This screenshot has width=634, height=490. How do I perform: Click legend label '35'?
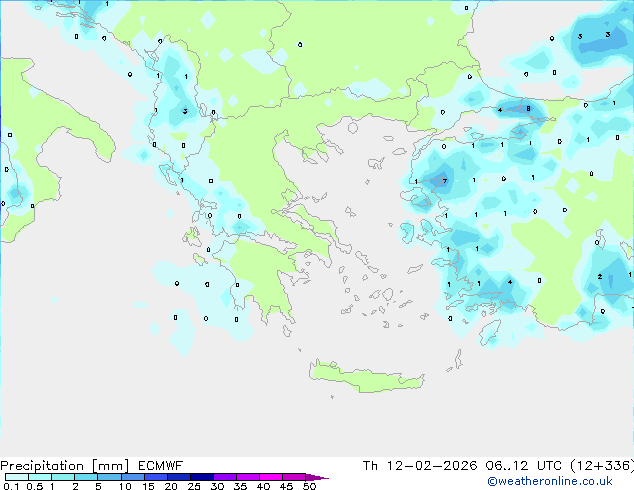(240, 486)
